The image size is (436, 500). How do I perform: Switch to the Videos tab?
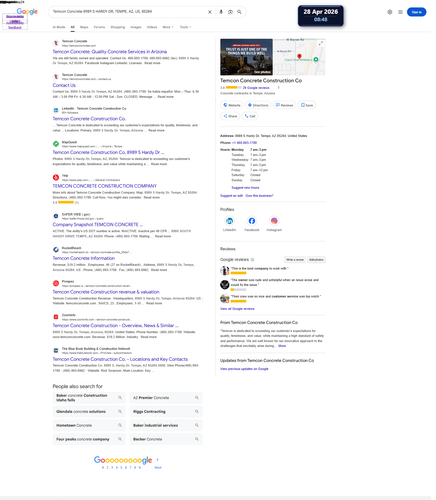coord(152,27)
